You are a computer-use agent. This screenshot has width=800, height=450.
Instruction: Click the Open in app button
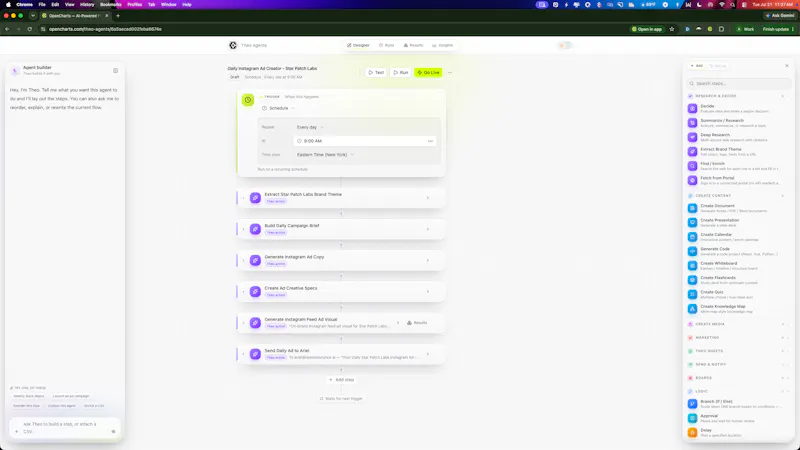tap(647, 29)
